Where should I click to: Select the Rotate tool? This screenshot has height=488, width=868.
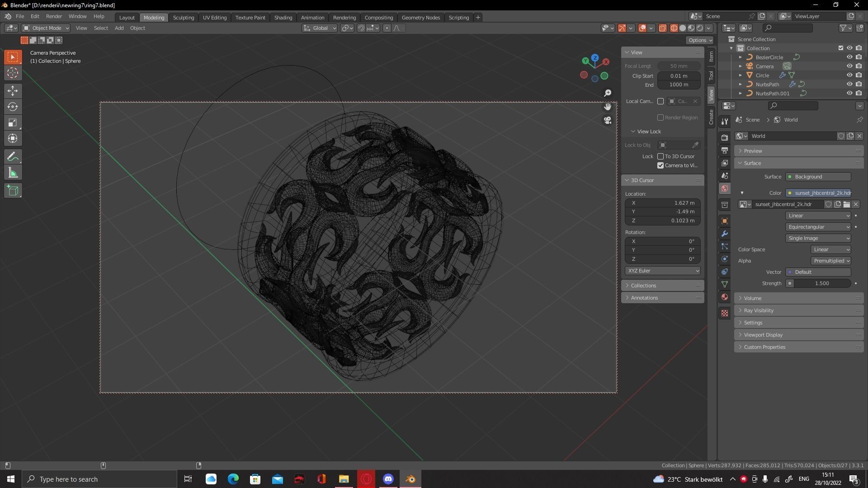[x=13, y=107]
